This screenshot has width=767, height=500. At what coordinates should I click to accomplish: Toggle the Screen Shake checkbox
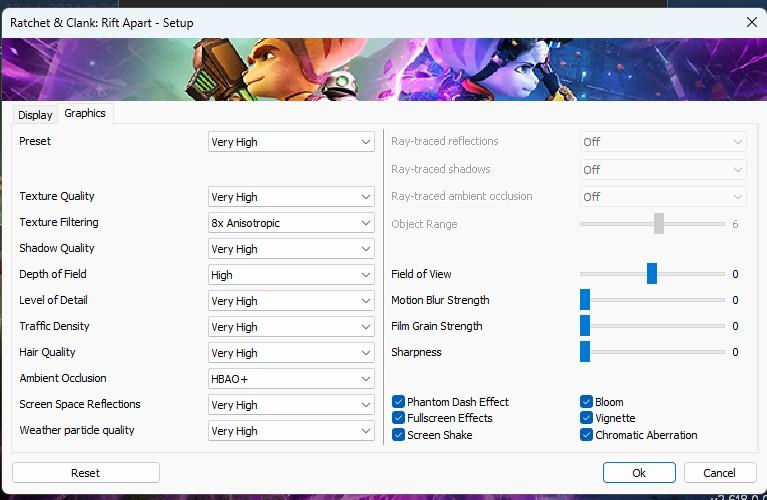(x=399, y=435)
